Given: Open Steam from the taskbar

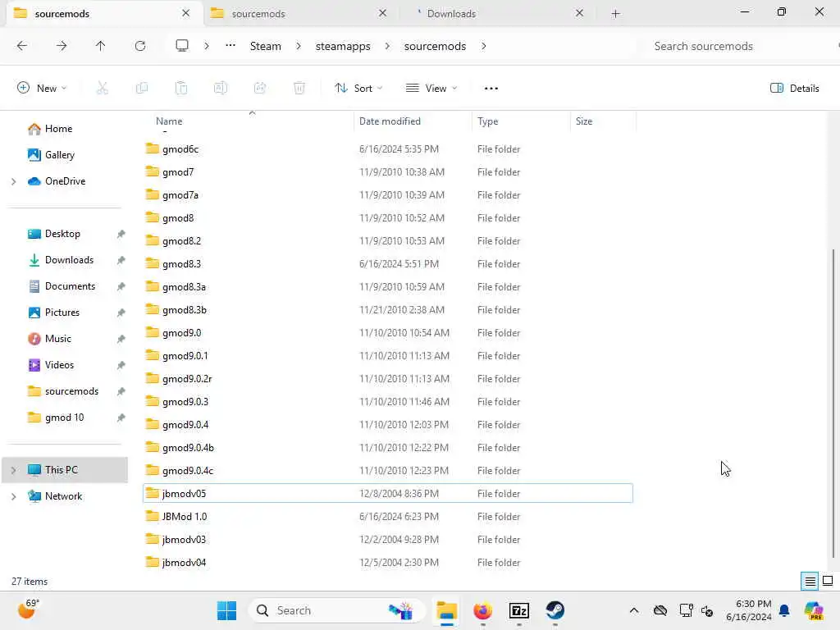Looking at the screenshot, I should point(555,610).
